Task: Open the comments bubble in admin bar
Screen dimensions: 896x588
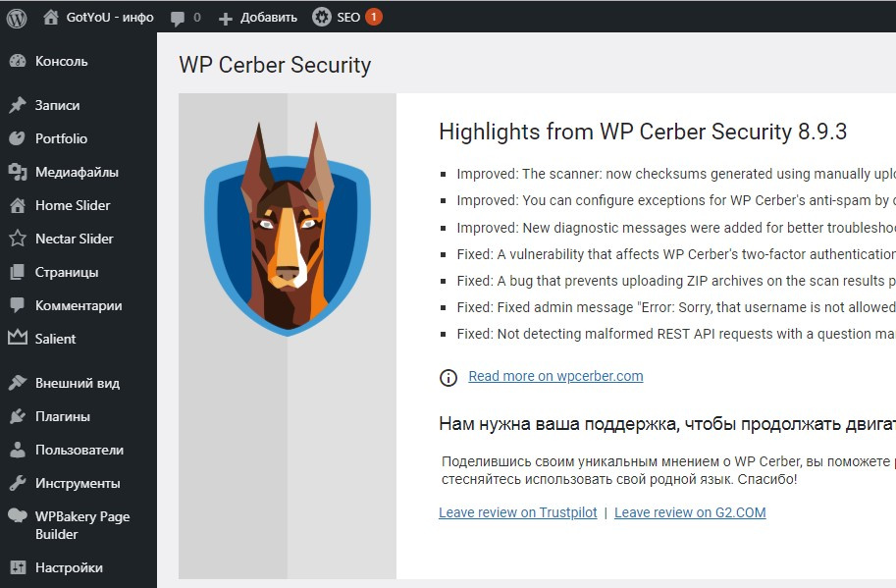Action: pyautogui.click(x=178, y=19)
